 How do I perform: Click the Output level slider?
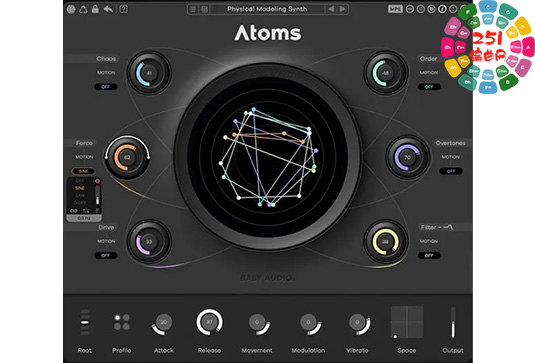(453, 322)
